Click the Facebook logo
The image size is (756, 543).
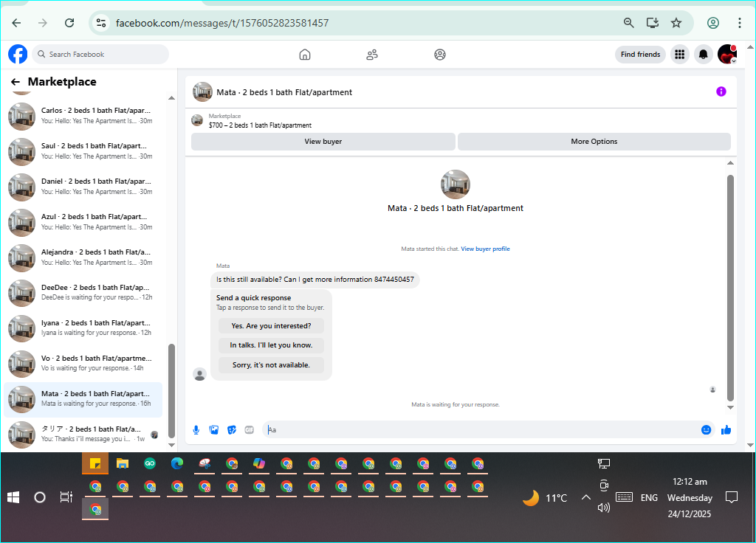[18, 54]
